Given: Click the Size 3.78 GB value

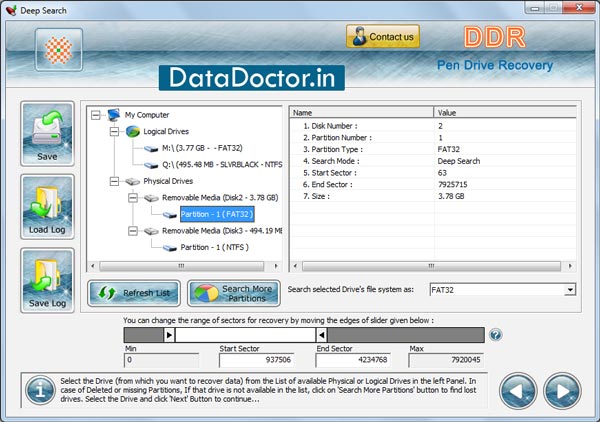Looking at the screenshot, I should [x=451, y=196].
